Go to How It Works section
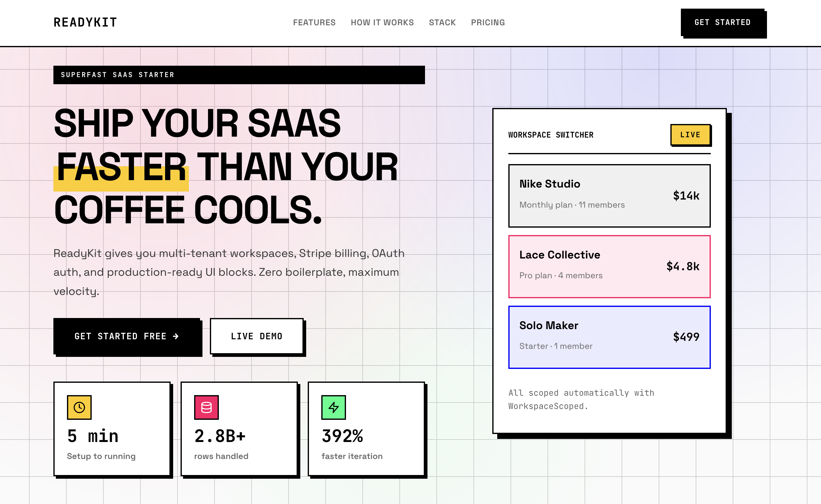821x504 pixels. pos(382,22)
